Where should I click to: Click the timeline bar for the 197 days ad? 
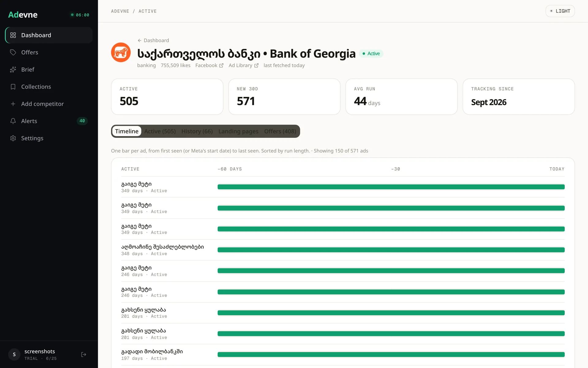click(x=391, y=355)
